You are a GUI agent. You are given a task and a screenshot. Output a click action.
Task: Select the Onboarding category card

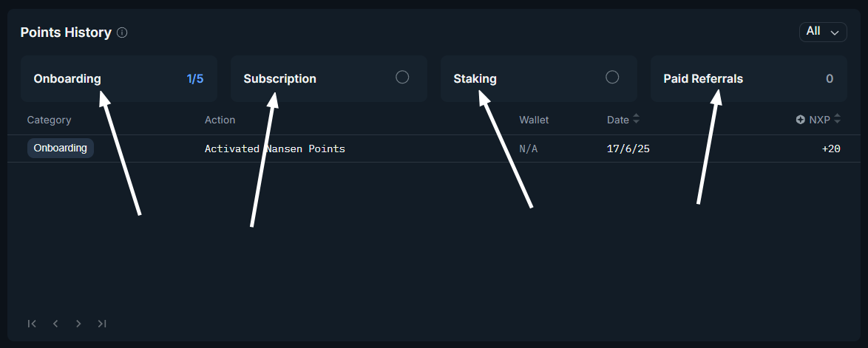click(118, 78)
